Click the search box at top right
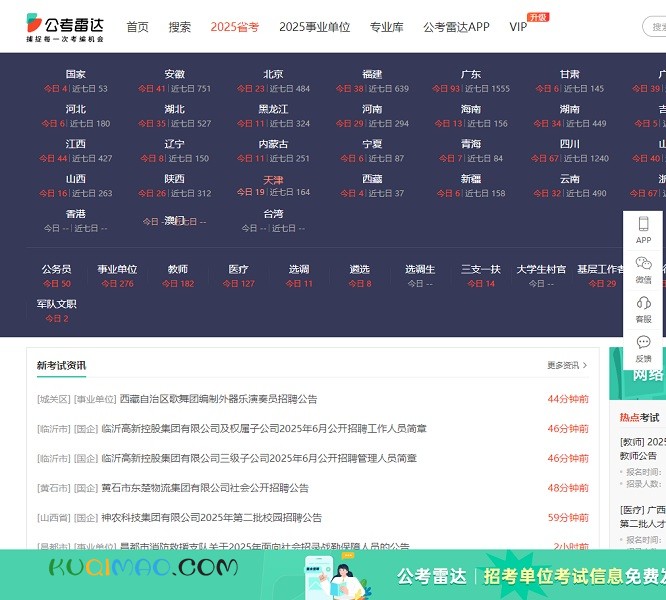666x600 pixels. pos(654,27)
